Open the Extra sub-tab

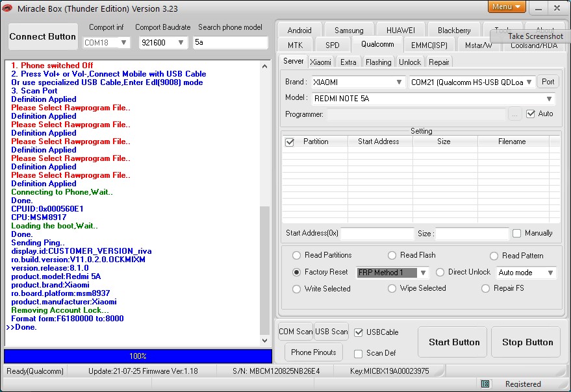[x=348, y=62]
